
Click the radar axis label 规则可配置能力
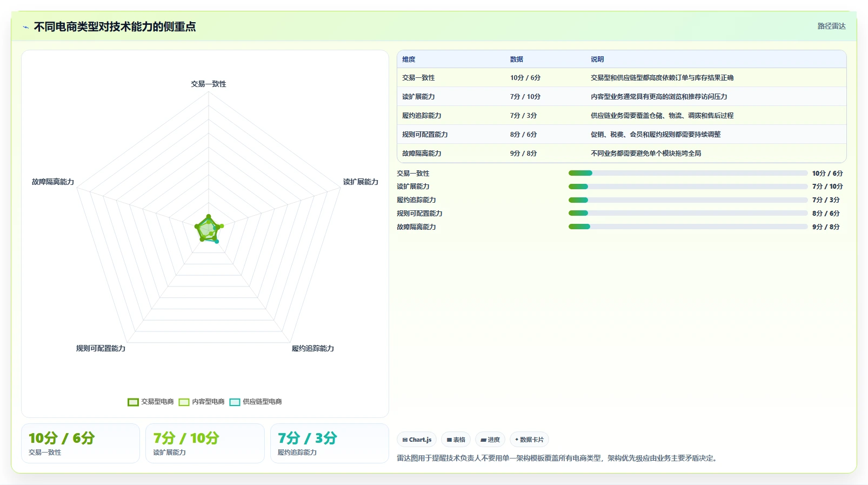pyautogui.click(x=101, y=348)
